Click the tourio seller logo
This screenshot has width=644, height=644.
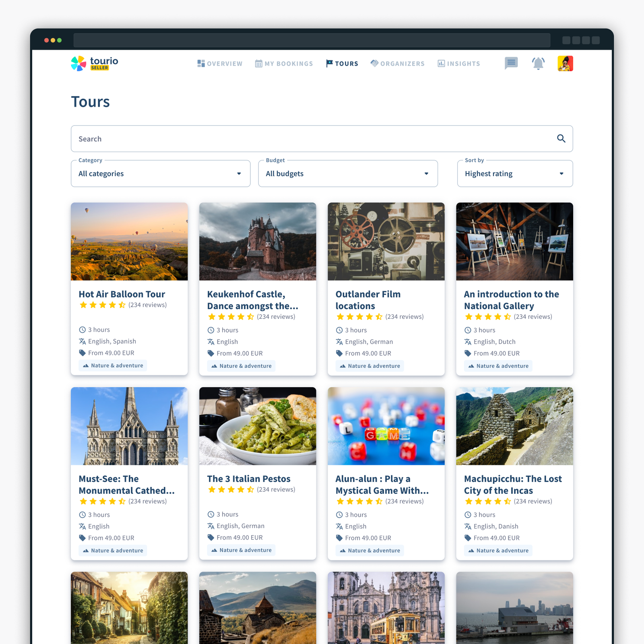tap(95, 64)
